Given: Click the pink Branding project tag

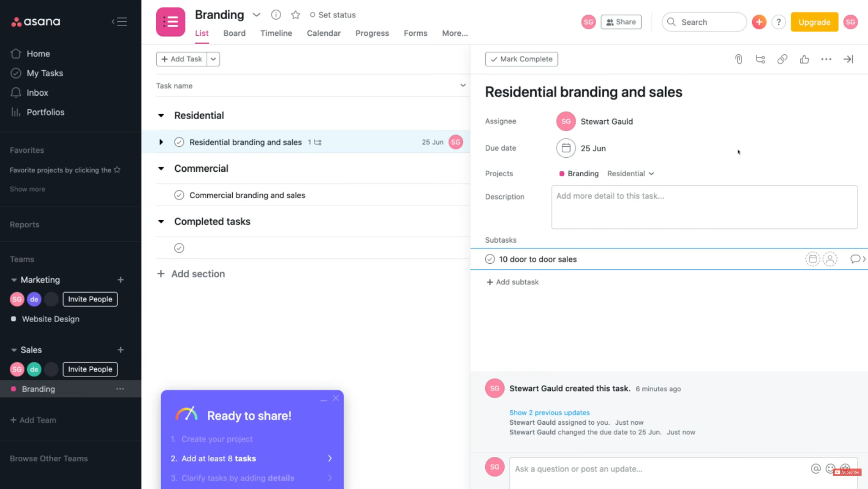Looking at the screenshot, I should coord(579,174).
